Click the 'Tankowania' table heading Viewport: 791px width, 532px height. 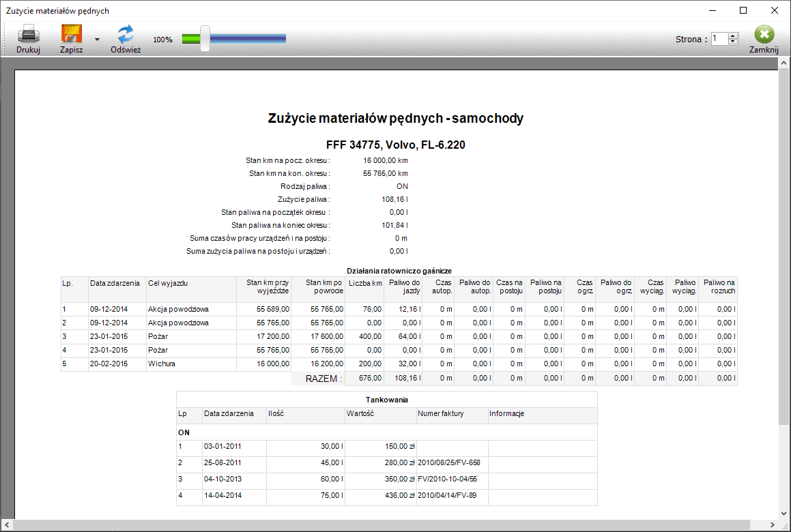387,400
